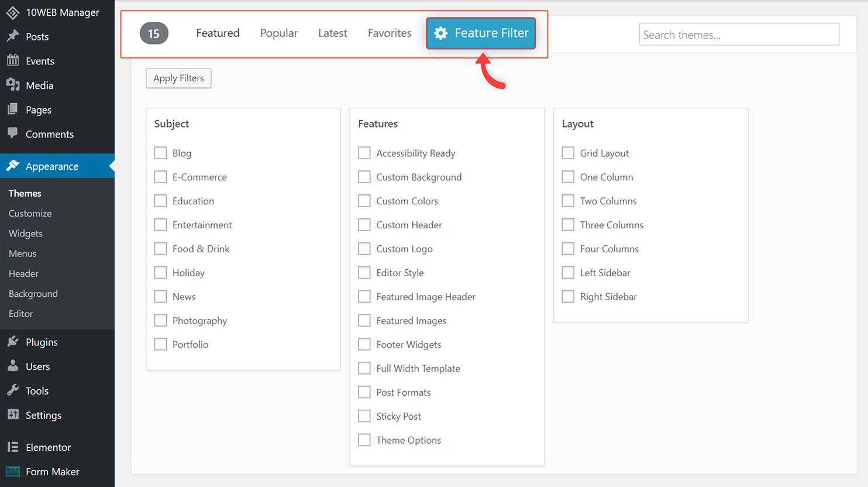Viewport: 868px width, 487px height.
Task: Click the Media icon in sidebar
Action: pyautogui.click(x=13, y=85)
